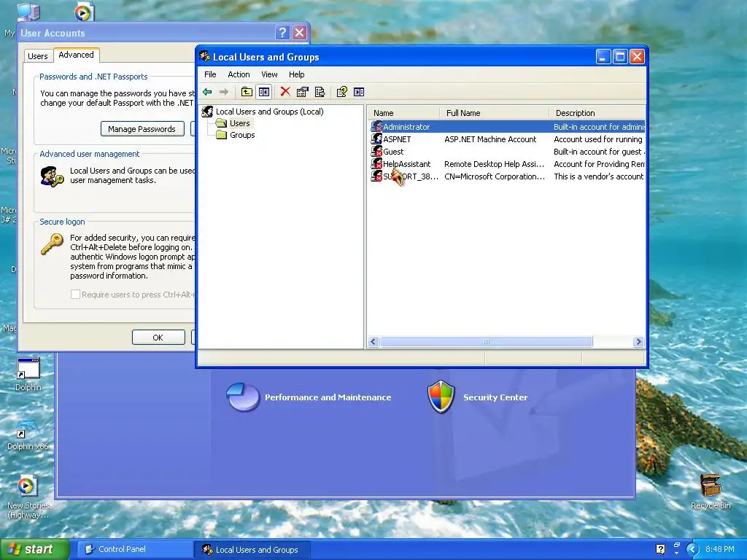Image resolution: width=747 pixels, height=560 pixels.
Task: Open the toolbar Help question-mark icon
Action: (x=341, y=92)
